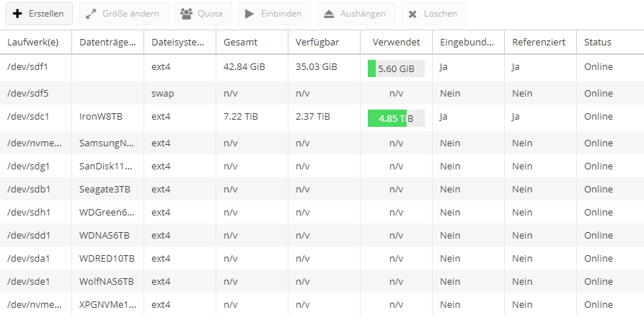
Task: Select the IronW8TB filesystem row
Action: (322, 118)
